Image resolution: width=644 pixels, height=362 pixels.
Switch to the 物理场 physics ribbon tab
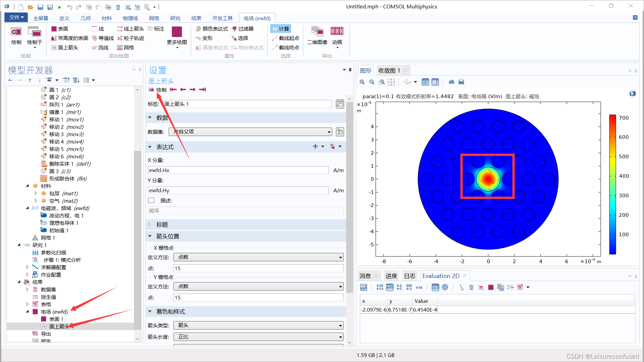click(x=130, y=18)
